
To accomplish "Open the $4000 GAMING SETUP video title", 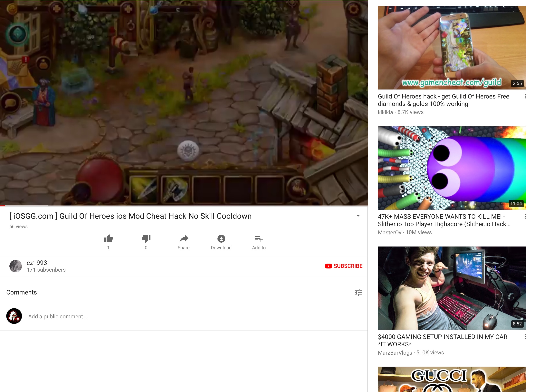I will (x=442, y=340).
